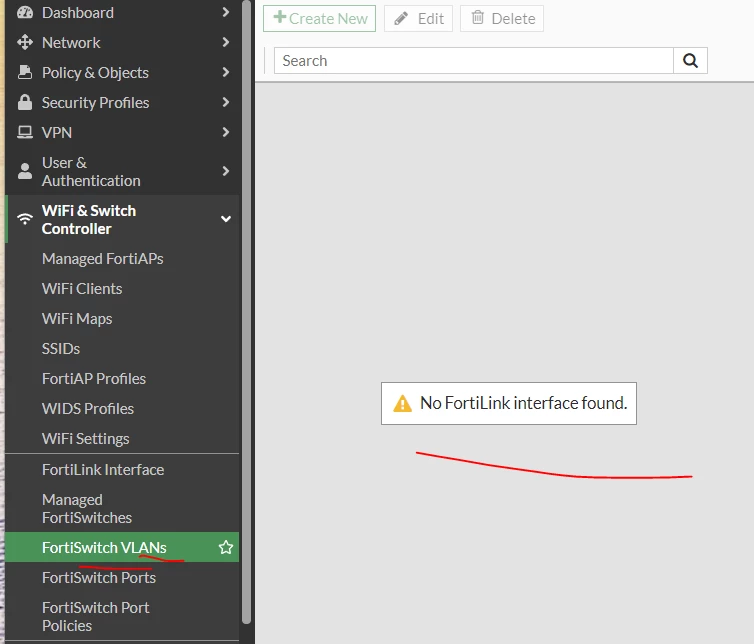Click the Policy & Objects icon

pyautogui.click(x=25, y=72)
